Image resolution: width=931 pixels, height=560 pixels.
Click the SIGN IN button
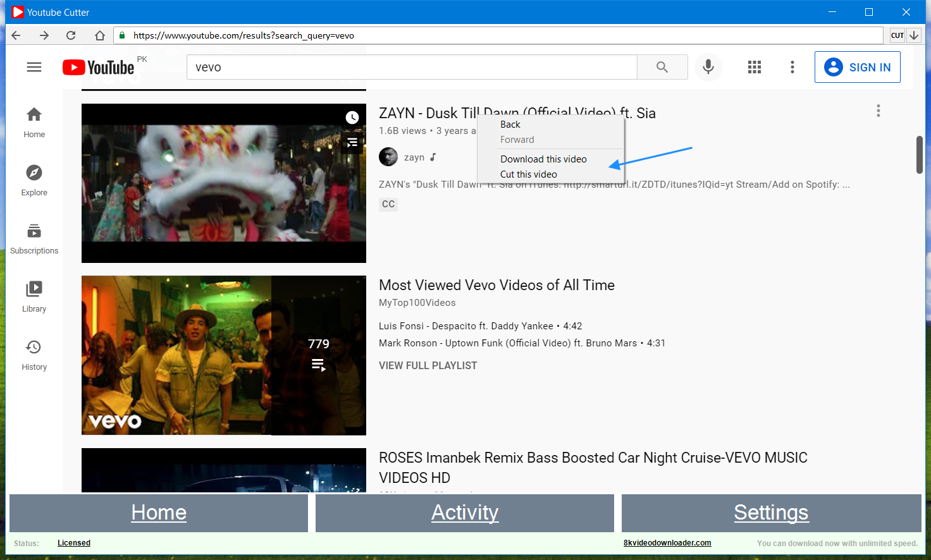[858, 67]
